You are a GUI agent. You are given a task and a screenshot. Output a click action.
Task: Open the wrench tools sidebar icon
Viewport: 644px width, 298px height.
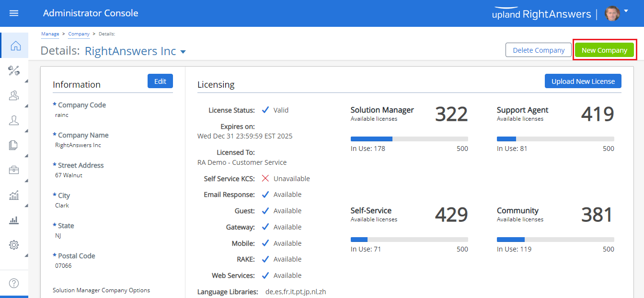(14, 71)
